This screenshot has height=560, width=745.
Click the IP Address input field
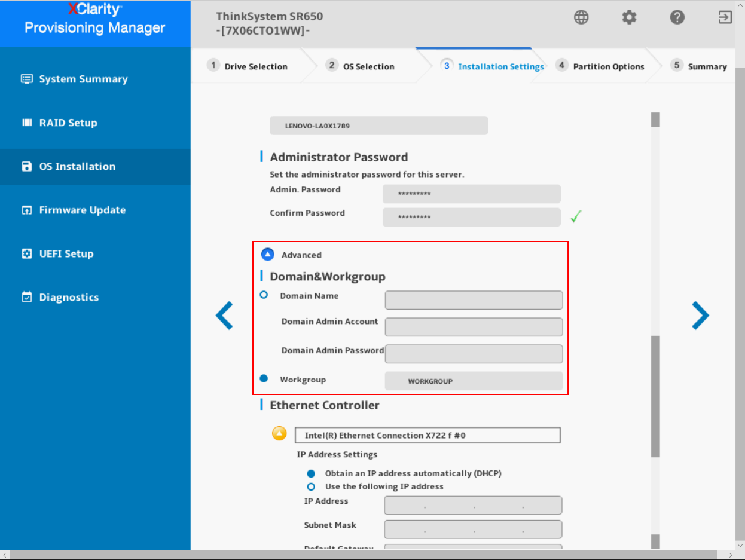(x=473, y=505)
